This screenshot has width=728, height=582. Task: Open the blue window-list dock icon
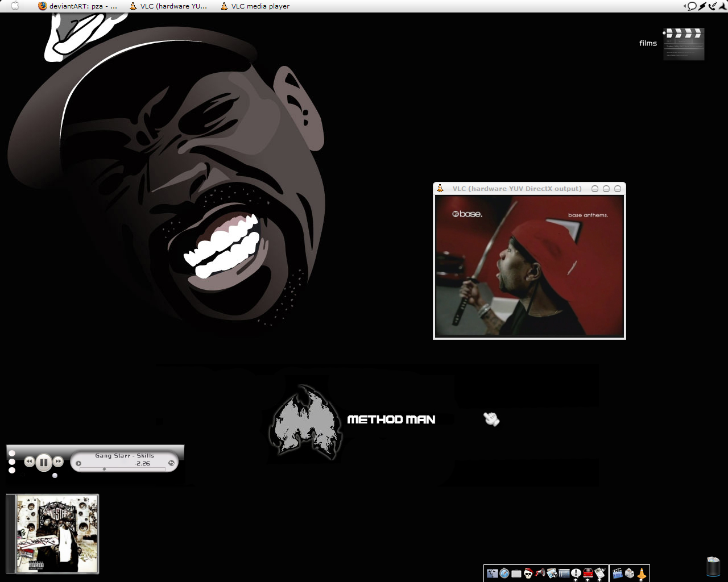(x=564, y=573)
